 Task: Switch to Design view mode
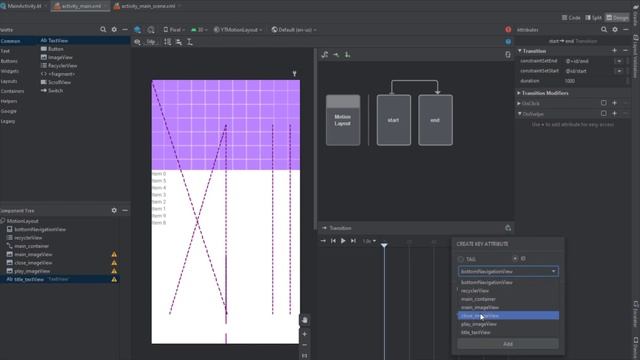(617, 18)
